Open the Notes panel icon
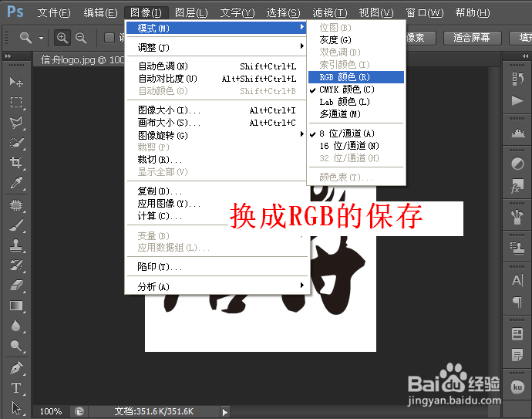Image resolution: width=532 pixels, height=419 pixels. [517, 356]
